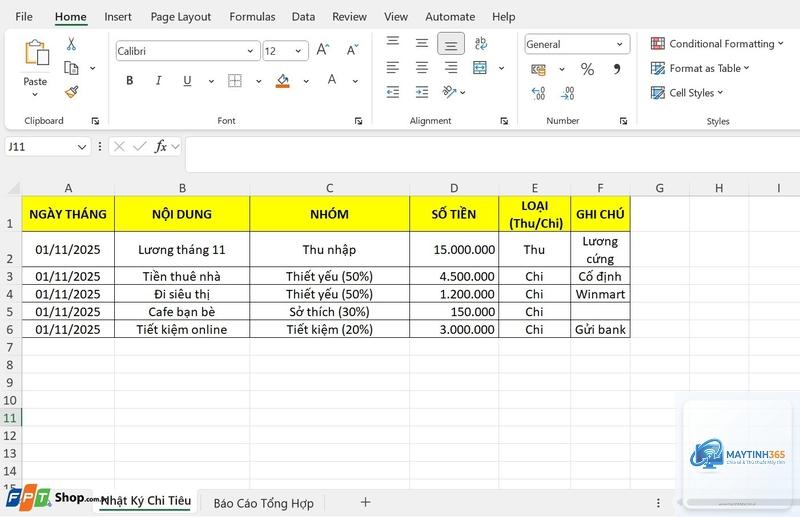800x517 pixels.
Task: Switch to Báo Cáo Tổng Hợp sheet
Action: click(263, 503)
